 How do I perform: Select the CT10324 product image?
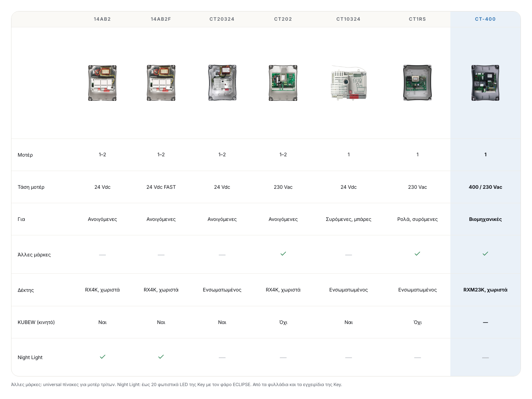[x=348, y=83]
